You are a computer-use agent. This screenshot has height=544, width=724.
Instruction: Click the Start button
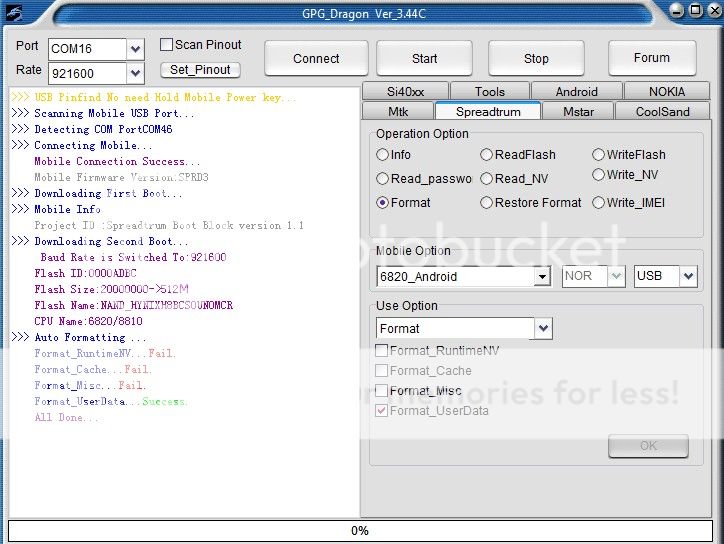tap(424, 58)
